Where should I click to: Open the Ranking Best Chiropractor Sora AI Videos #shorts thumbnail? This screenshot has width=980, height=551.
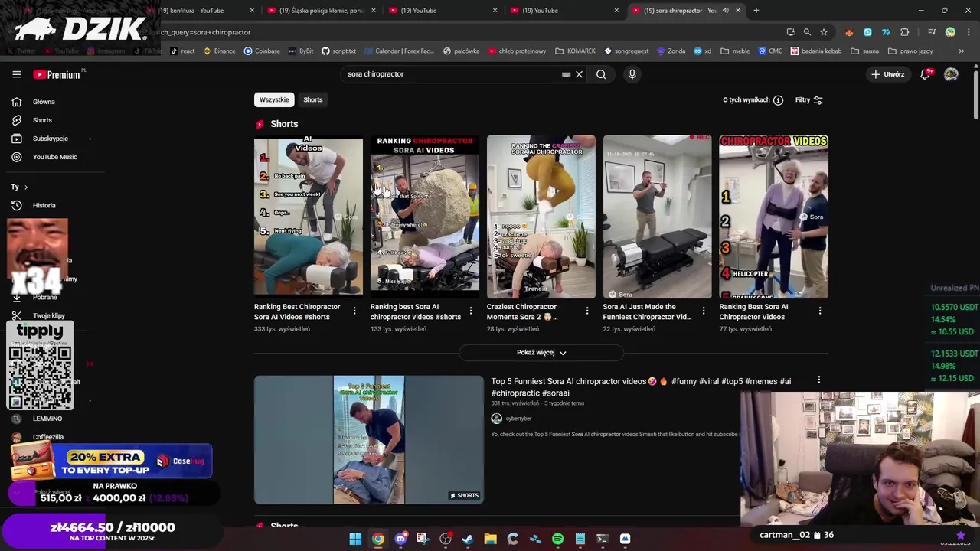point(309,217)
